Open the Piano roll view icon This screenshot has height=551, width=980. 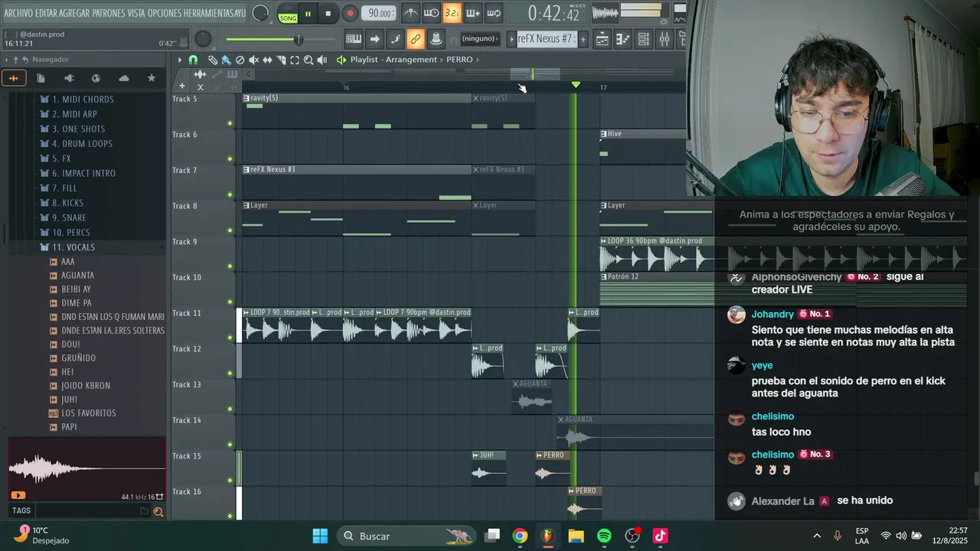coord(623,39)
